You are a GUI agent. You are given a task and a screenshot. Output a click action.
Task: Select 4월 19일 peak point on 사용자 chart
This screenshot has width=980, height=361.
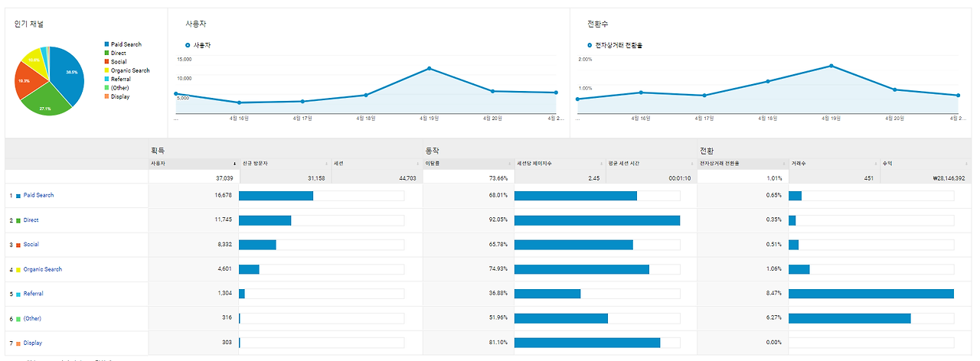(430, 68)
